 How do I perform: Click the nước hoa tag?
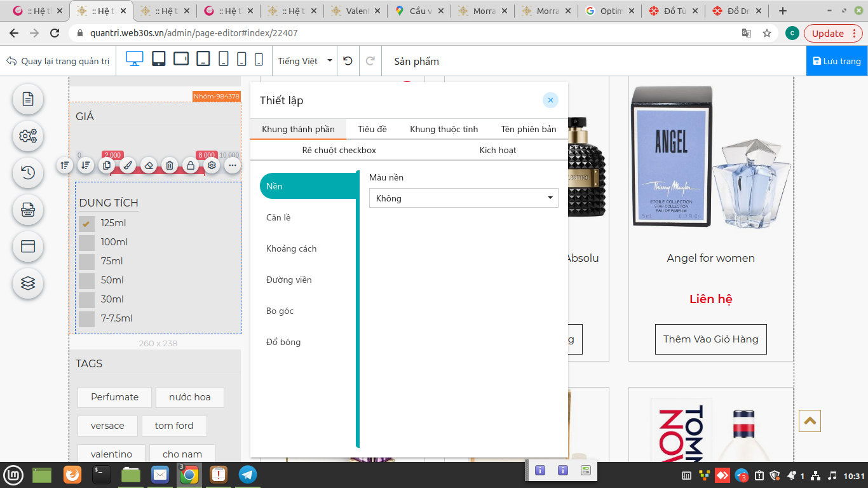point(190,397)
